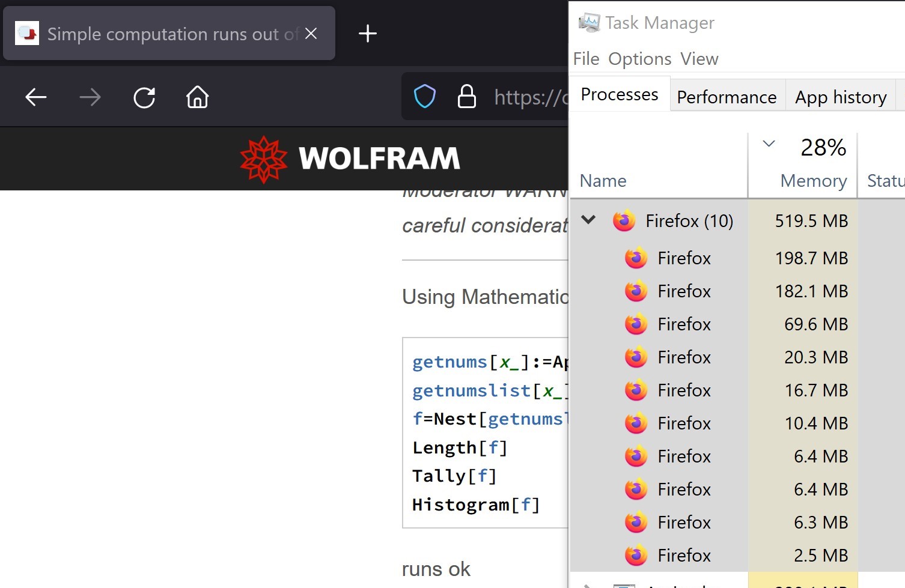Viewport: 905px width, 588px height.
Task: Switch to the Processes tab
Action: (620, 94)
